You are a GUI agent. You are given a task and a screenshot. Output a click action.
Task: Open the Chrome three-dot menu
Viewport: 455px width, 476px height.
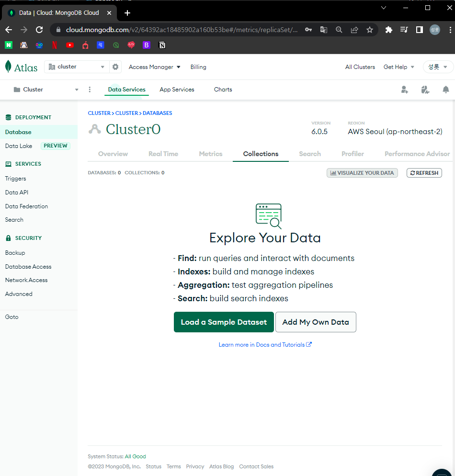tap(450, 30)
